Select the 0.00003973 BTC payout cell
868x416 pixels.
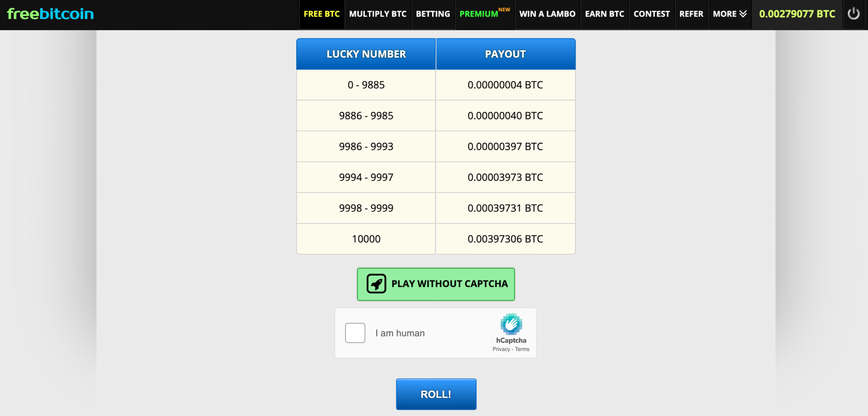pyautogui.click(x=506, y=177)
